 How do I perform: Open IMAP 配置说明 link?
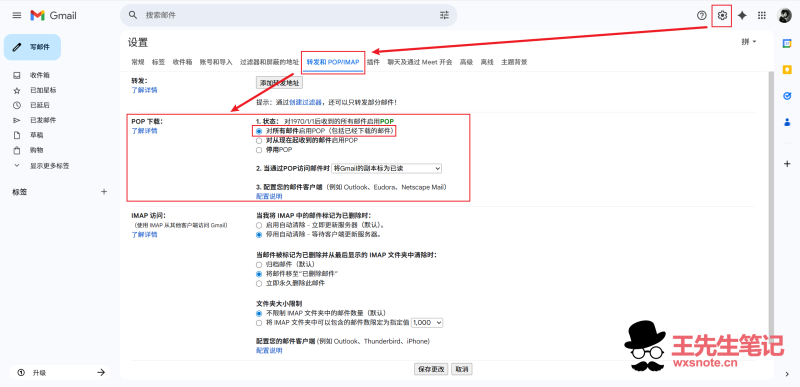click(x=269, y=350)
